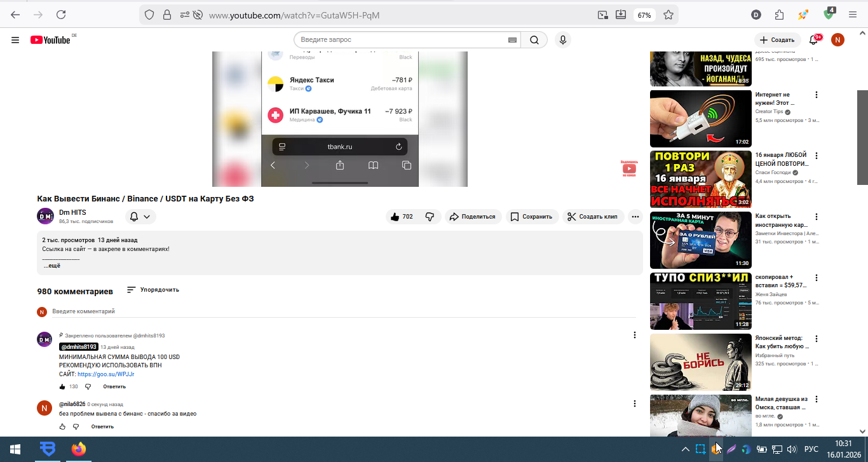Image resolution: width=868 pixels, height=462 pixels.
Task: Open the Dm HITS channel avatar
Action: click(45, 216)
